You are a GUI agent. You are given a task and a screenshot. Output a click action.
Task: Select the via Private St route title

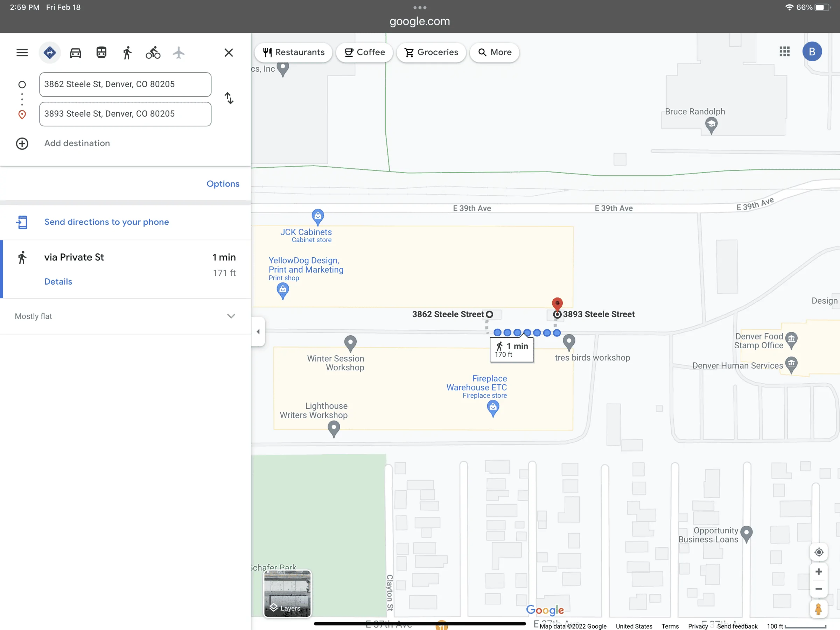[74, 258]
